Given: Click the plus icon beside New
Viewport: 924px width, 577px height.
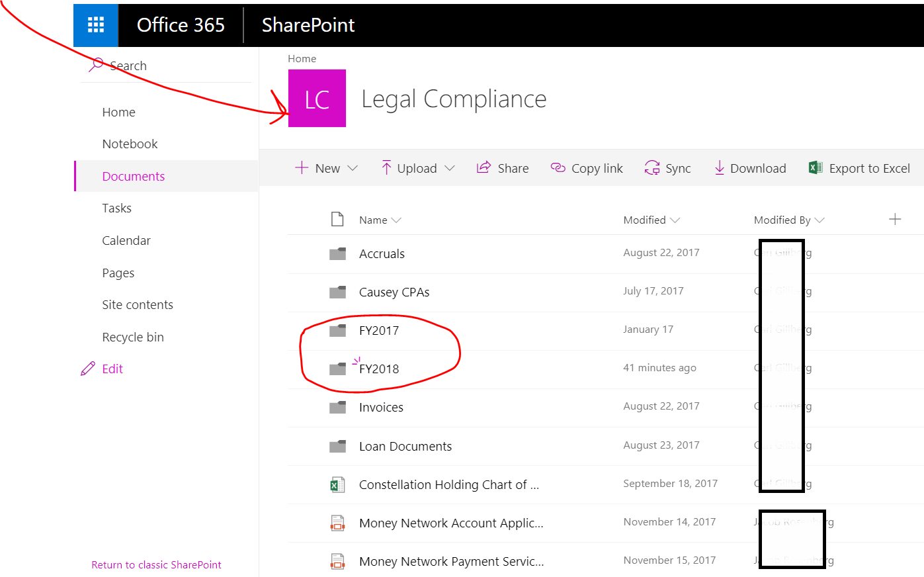Looking at the screenshot, I should 302,167.
